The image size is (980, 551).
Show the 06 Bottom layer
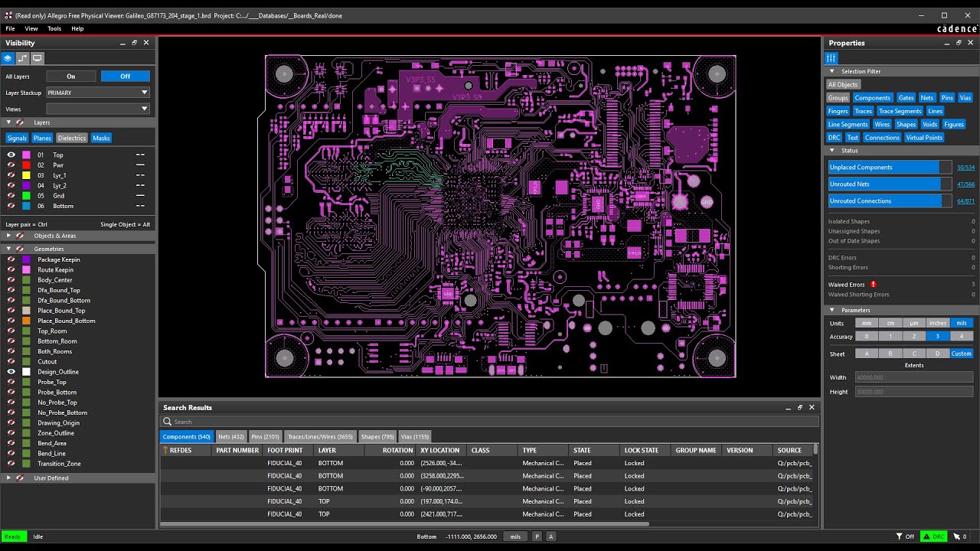pos(11,206)
